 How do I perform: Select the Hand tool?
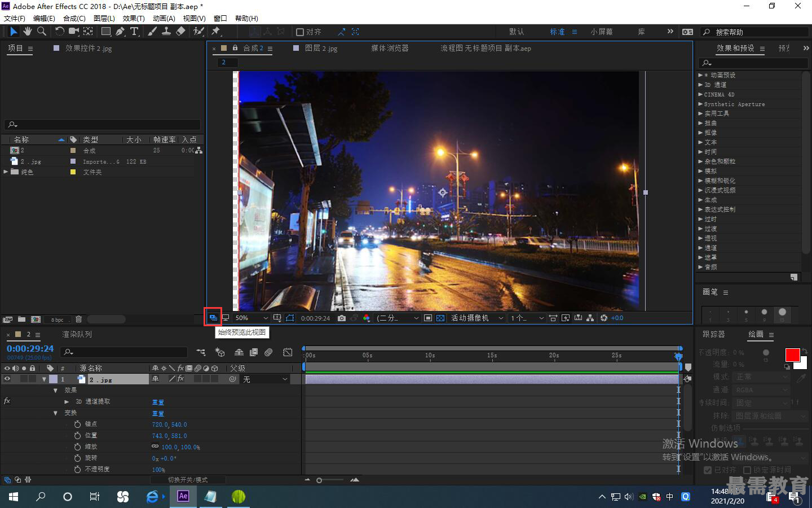[x=27, y=32]
